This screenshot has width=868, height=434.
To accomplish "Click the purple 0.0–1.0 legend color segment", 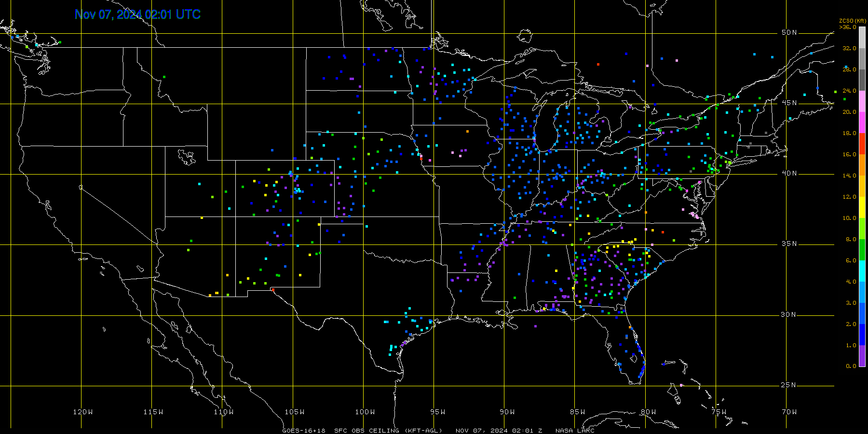I will 862,356.
